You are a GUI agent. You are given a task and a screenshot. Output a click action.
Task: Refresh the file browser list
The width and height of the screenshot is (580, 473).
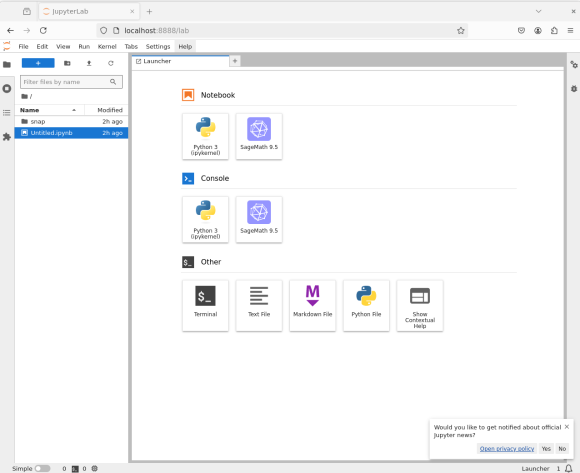coord(111,63)
